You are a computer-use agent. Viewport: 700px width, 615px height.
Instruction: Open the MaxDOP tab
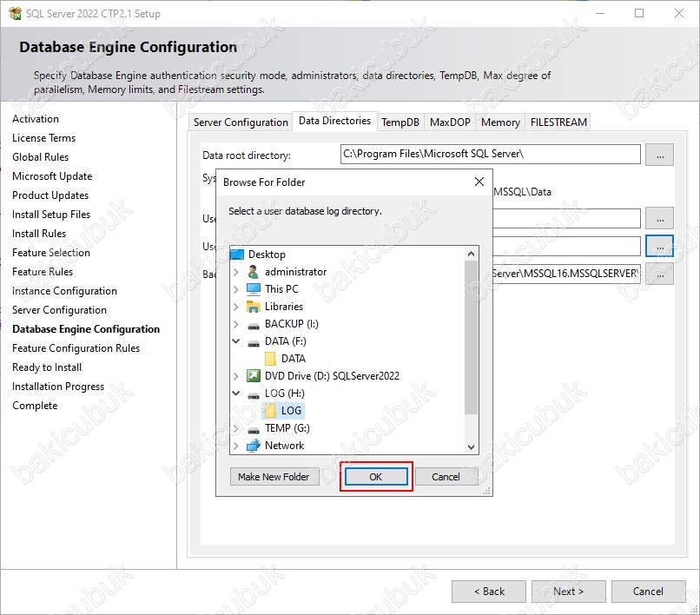pos(450,122)
